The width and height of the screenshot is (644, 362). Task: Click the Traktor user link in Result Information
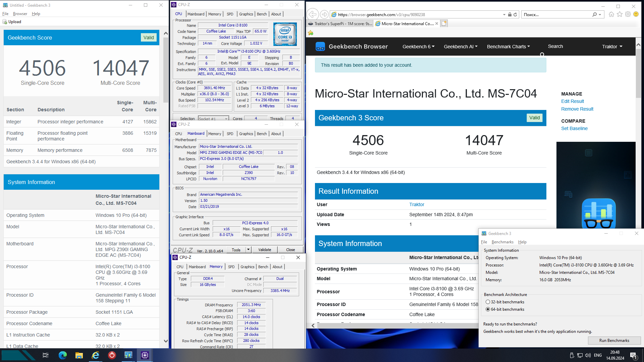tap(417, 204)
